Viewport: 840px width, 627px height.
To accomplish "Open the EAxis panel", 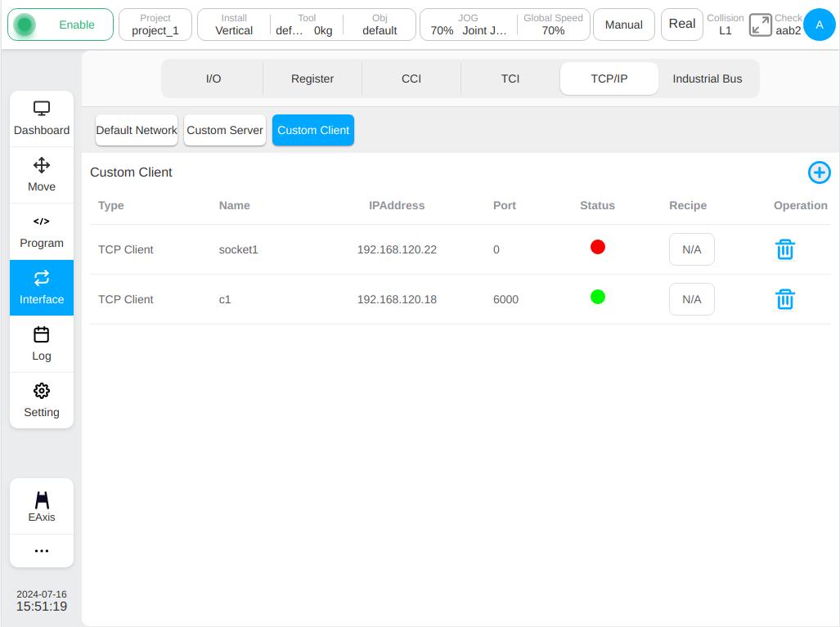I will click(x=42, y=507).
